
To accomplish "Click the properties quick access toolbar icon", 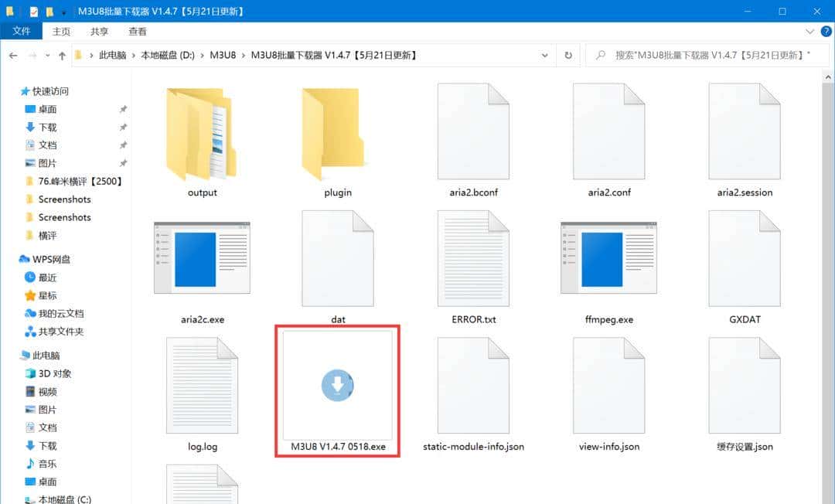I will [x=34, y=11].
